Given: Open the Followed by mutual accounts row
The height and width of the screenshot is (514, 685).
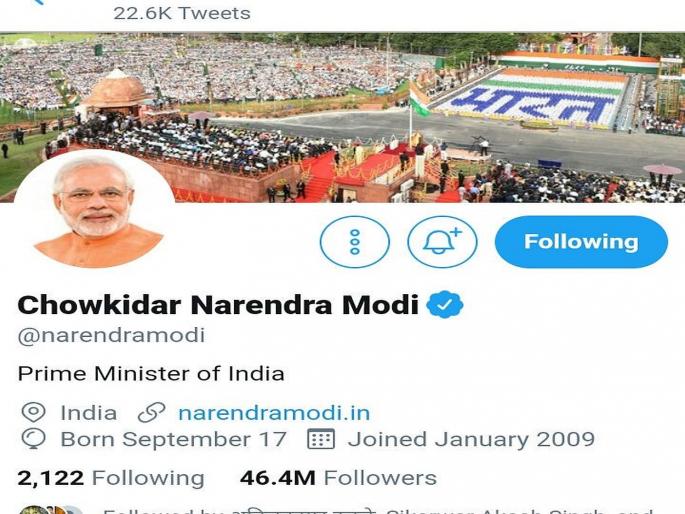Looking at the screenshot, I should pos(336,511).
